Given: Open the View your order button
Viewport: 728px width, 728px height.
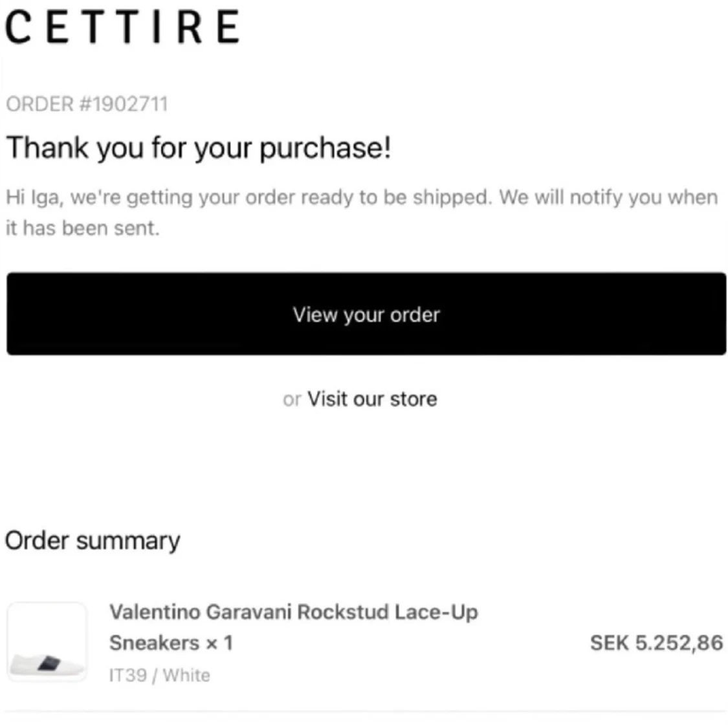Looking at the screenshot, I should 366,314.
